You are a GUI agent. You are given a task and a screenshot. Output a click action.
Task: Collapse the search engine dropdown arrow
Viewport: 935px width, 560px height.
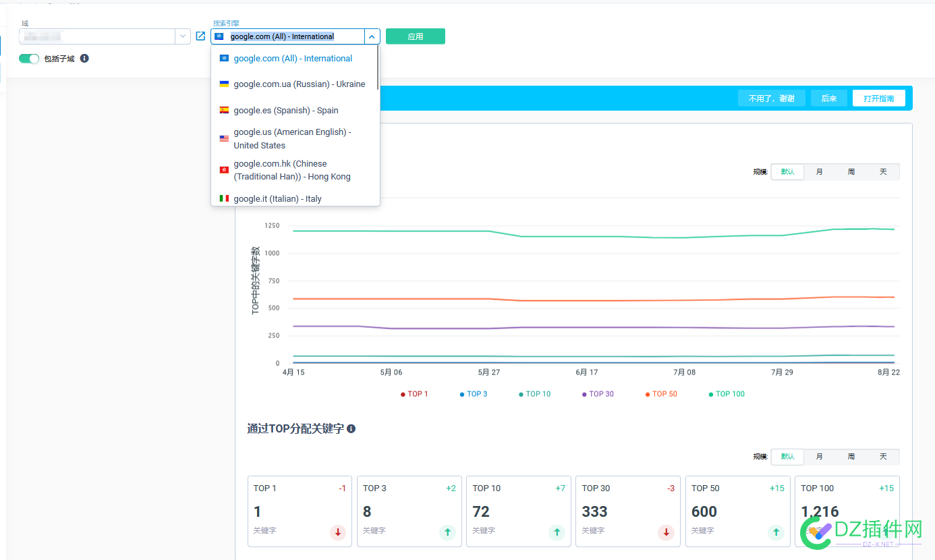(372, 36)
